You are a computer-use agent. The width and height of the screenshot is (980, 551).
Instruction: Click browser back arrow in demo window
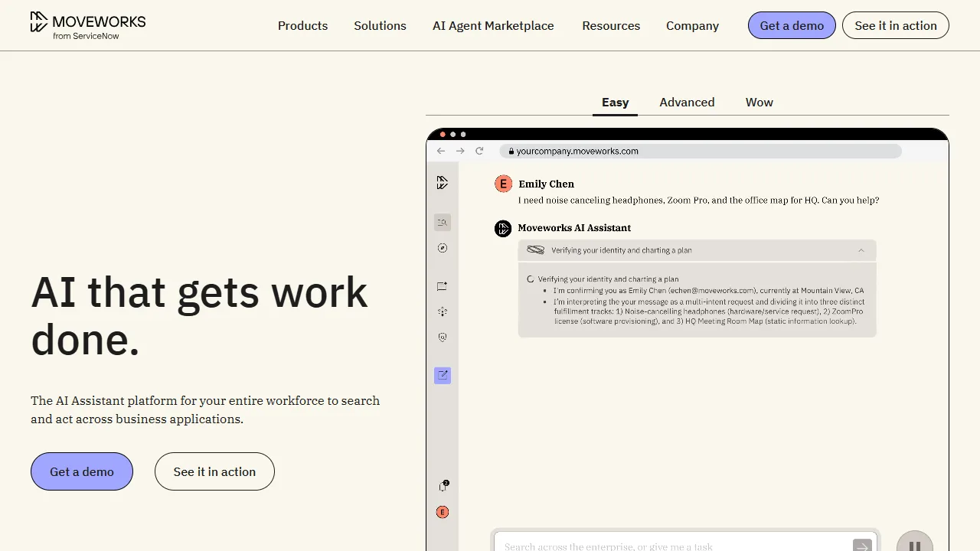click(441, 151)
